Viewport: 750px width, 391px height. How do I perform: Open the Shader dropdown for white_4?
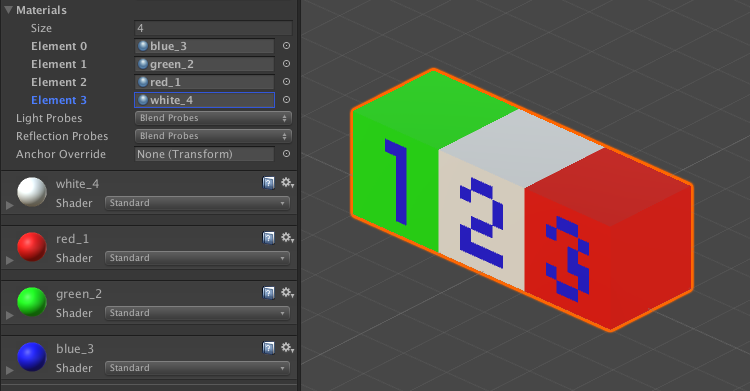[x=198, y=203]
